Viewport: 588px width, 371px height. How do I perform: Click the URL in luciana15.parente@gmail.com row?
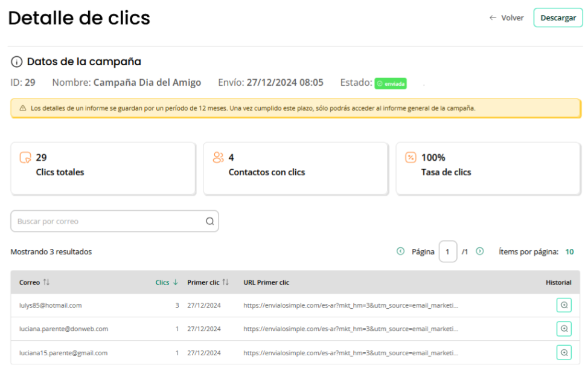tap(351, 353)
